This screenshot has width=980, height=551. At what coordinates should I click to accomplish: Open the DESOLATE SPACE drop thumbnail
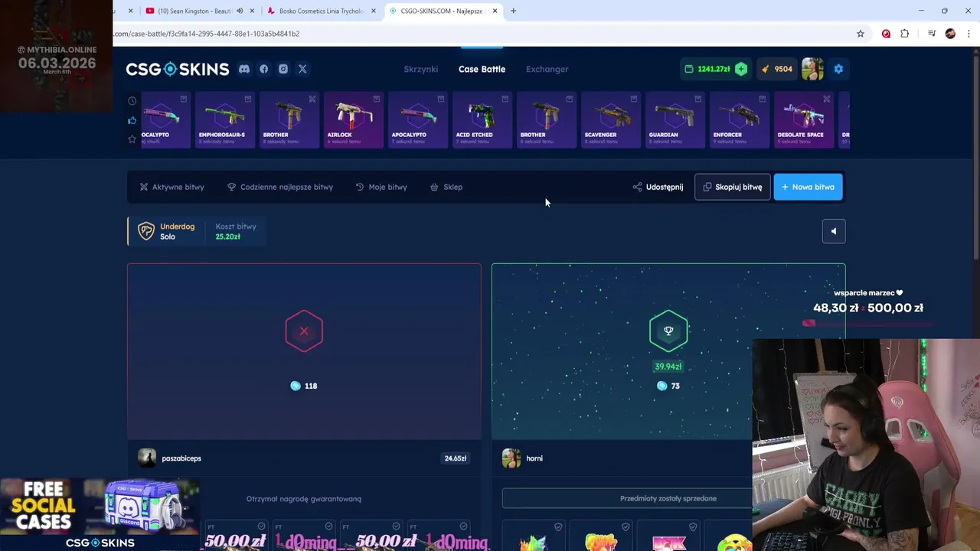pyautogui.click(x=803, y=119)
